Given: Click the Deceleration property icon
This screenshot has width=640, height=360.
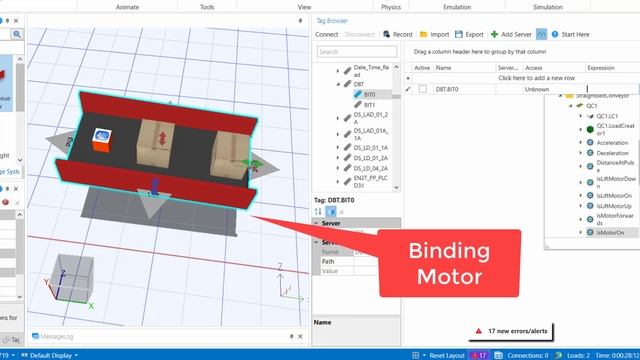Looking at the screenshot, I should point(590,153).
